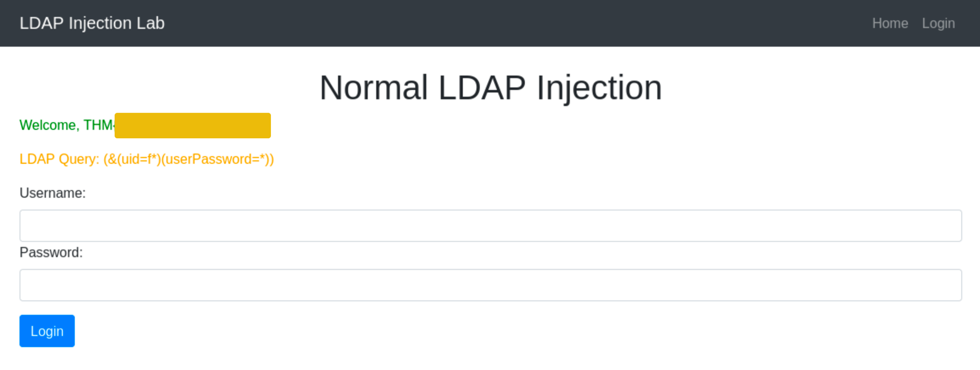This screenshot has width=980, height=370.
Task: Click the userPassword=* part of query
Action: (x=216, y=159)
